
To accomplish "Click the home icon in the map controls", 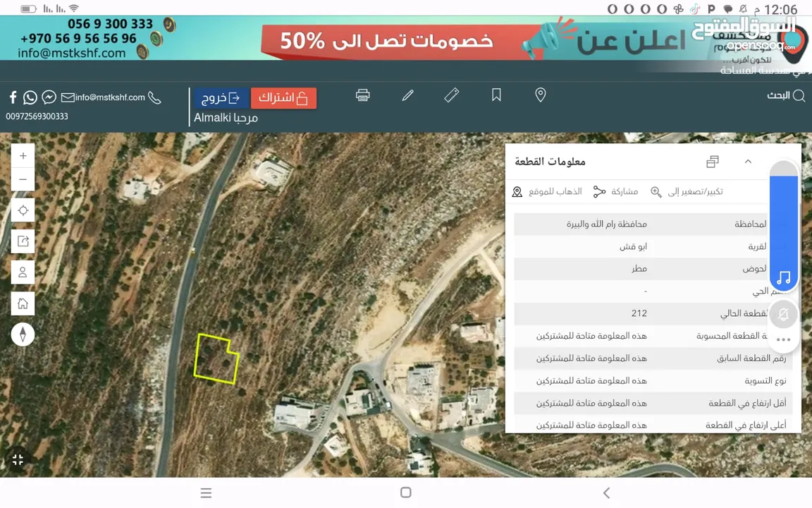I will click(23, 303).
